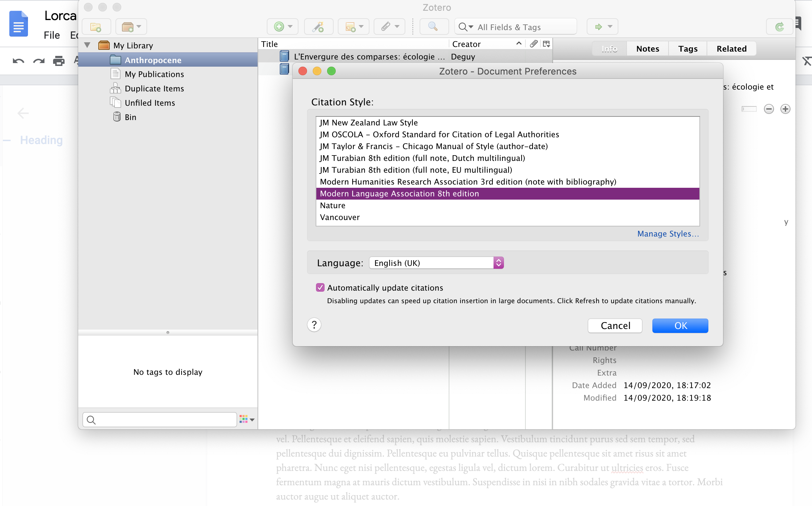Select JM Turabian 8th edition EU multilingual

507,170
